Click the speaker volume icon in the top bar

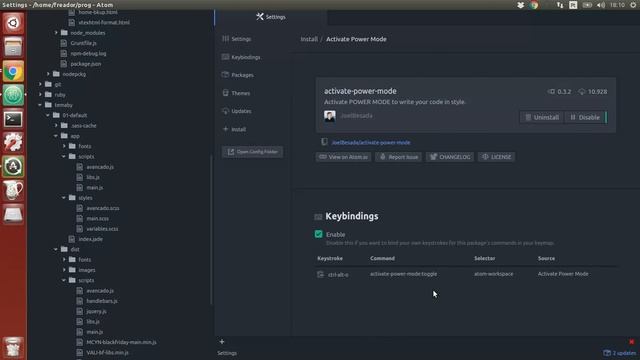601,5
